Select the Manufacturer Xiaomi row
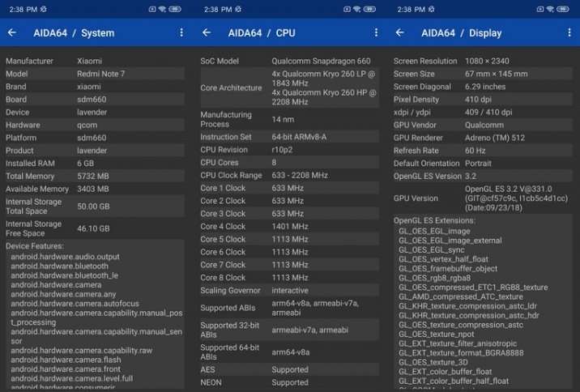The image size is (580, 392). (94, 61)
